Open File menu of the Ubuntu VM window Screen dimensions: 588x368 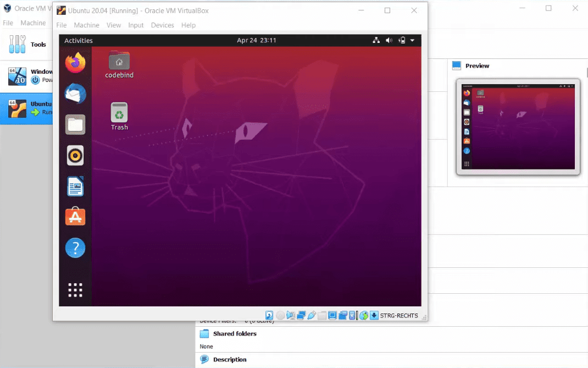(x=62, y=25)
